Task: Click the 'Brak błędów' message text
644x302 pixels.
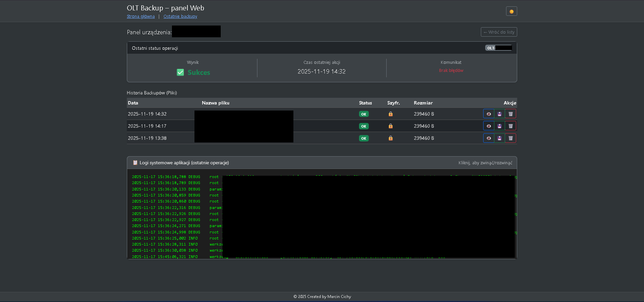Action: point(451,71)
